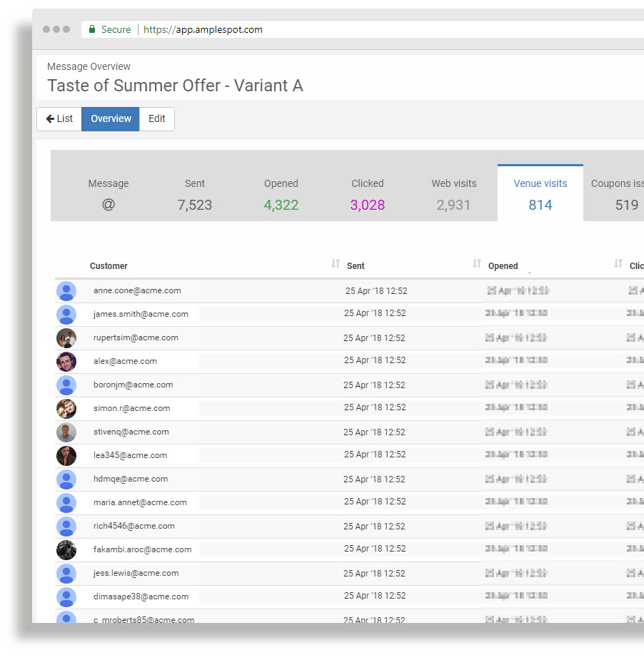Image resolution: width=644 pixels, height=655 pixels.
Task: Show the Web visits tab
Action: (453, 193)
